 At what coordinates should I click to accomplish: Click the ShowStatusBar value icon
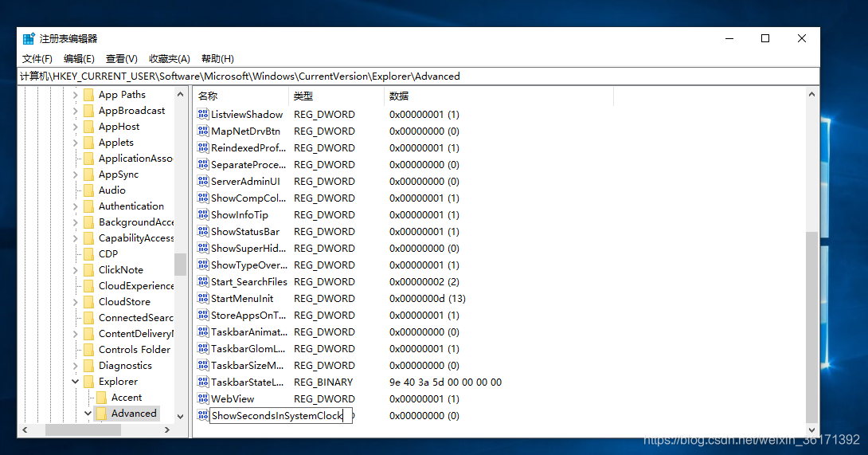pos(202,231)
